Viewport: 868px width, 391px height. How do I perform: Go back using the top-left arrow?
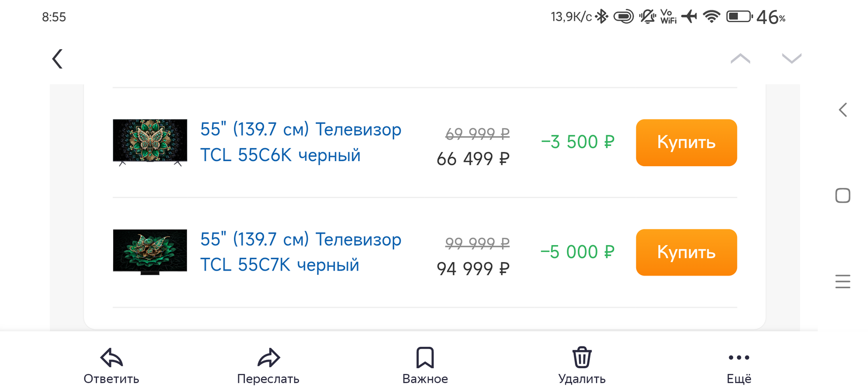(58, 59)
